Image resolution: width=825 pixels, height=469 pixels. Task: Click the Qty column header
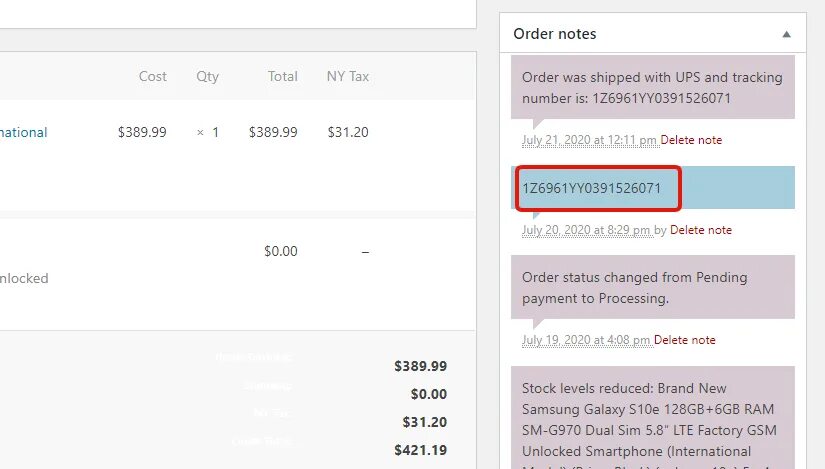click(207, 76)
